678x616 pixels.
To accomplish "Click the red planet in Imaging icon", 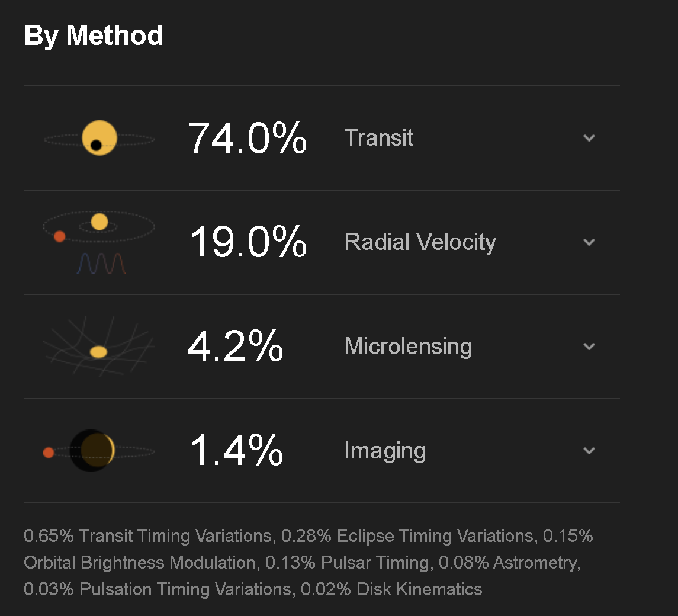I will point(49,453).
